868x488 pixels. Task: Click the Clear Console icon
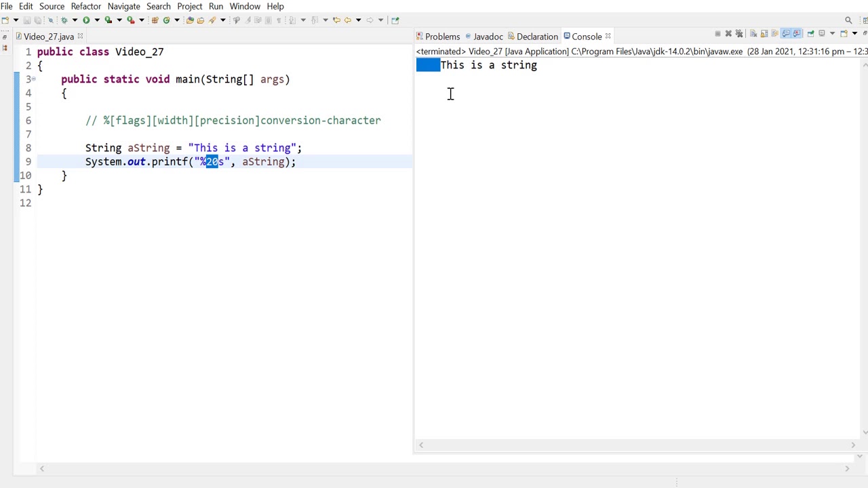pos(753,33)
